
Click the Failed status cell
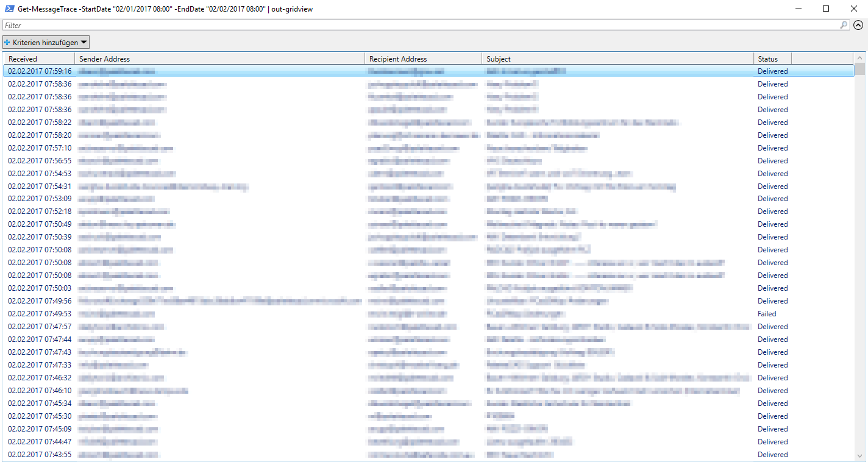(767, 314)
